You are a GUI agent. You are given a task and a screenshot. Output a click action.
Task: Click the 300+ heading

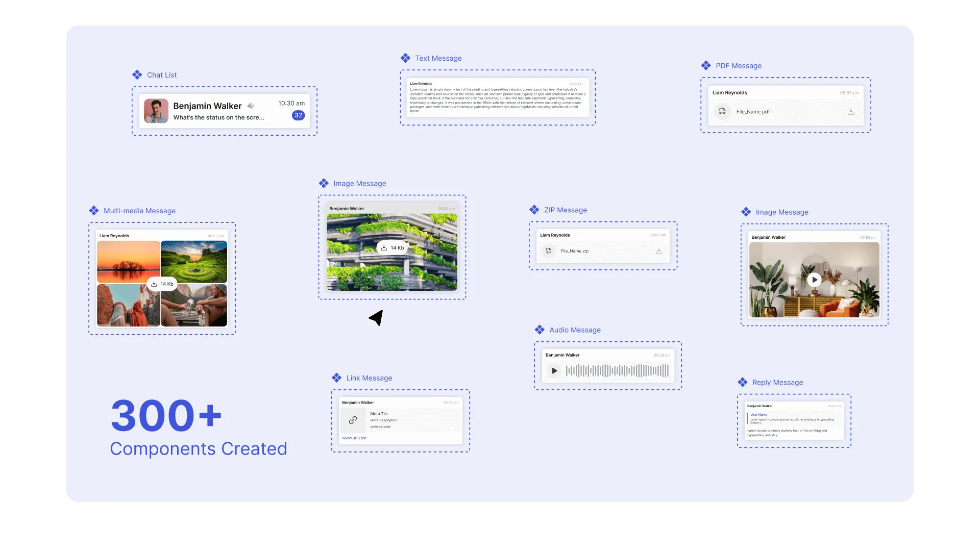point(166,415)
